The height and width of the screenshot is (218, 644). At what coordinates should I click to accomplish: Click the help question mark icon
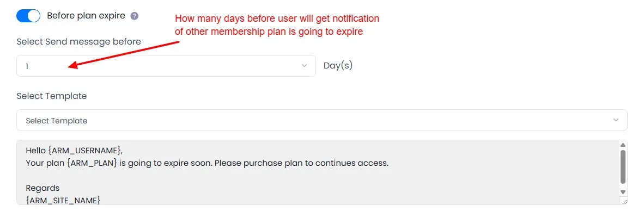point(135,16)
